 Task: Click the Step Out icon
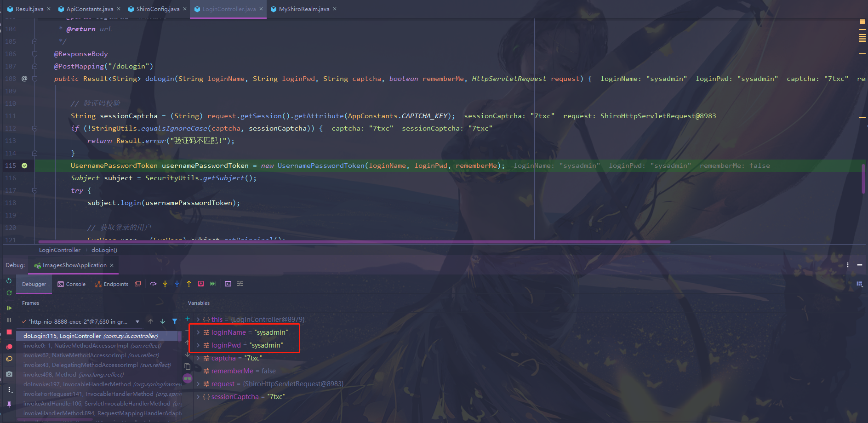(189, 284)
